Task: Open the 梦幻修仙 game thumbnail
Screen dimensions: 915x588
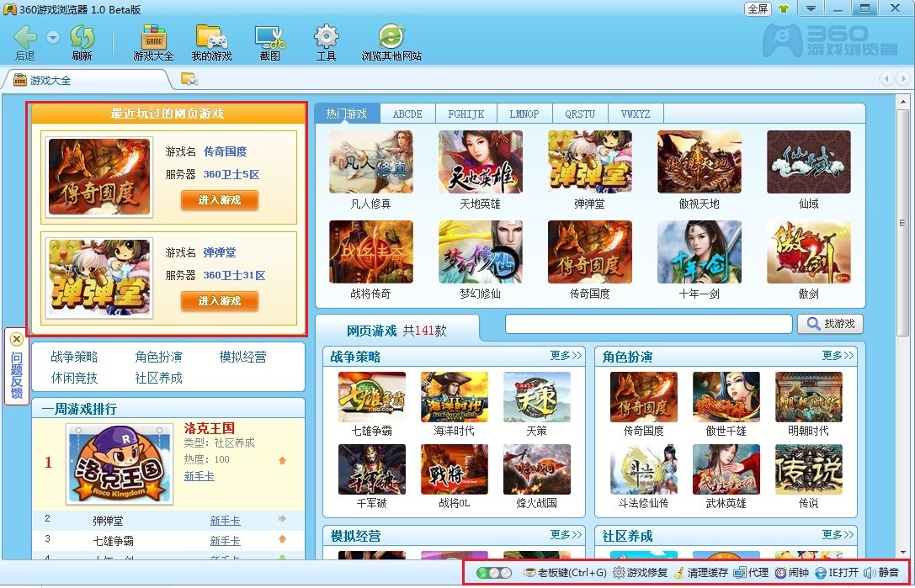Action: tap(481, 252)
